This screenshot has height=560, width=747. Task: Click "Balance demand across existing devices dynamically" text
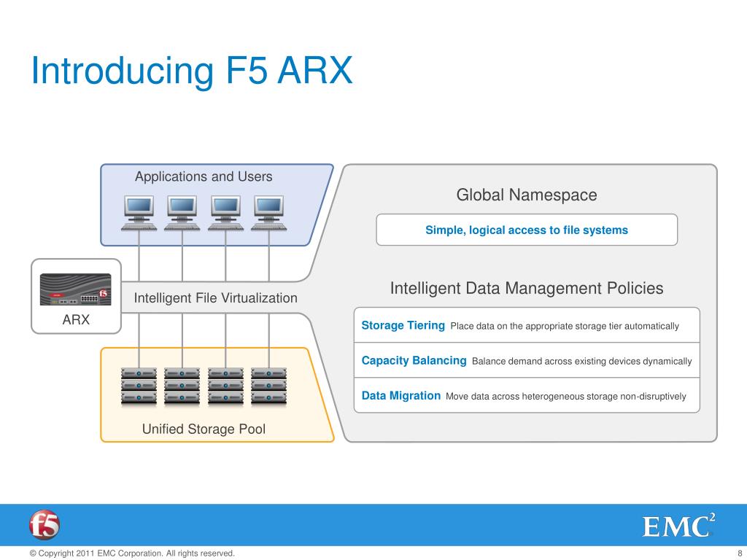(x=581, y=362)
